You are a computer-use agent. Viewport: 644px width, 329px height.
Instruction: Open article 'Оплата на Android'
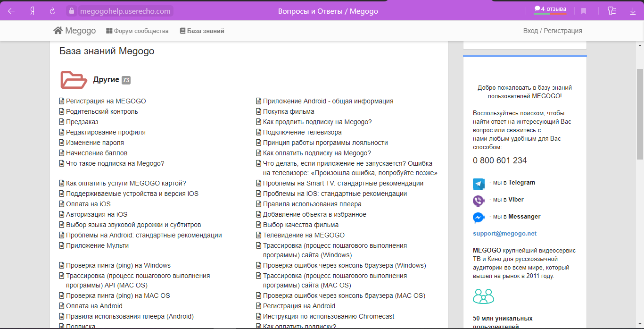click(94, 306)
